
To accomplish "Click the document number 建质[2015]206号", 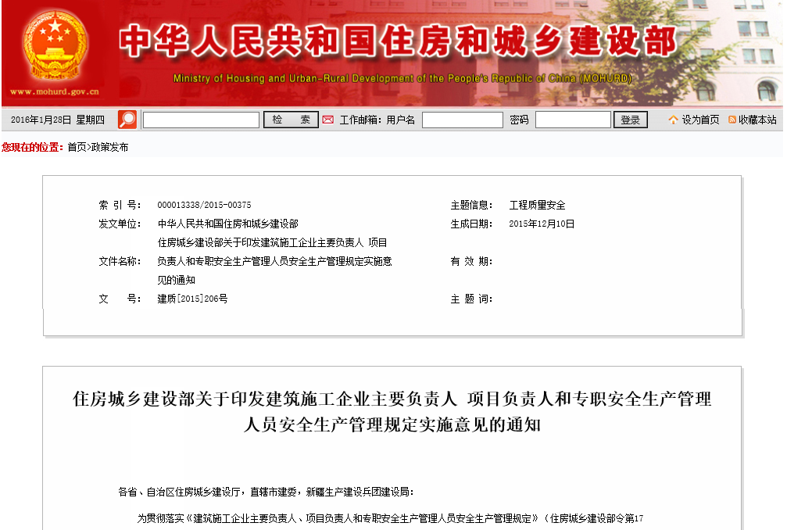I will point(192,299).
